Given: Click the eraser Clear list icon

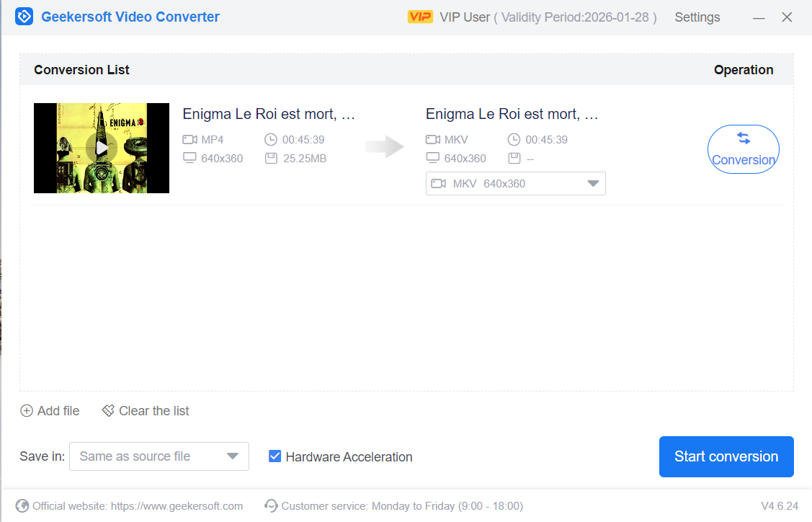Looking at the screenshot, I should pos(108,410).
